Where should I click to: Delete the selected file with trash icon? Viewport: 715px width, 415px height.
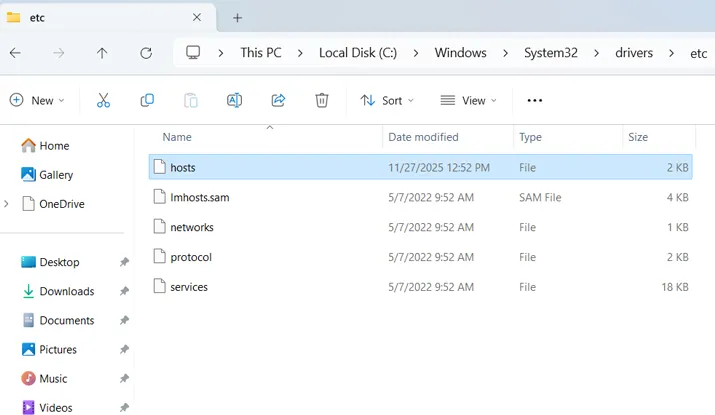click(x=322, y=100)
